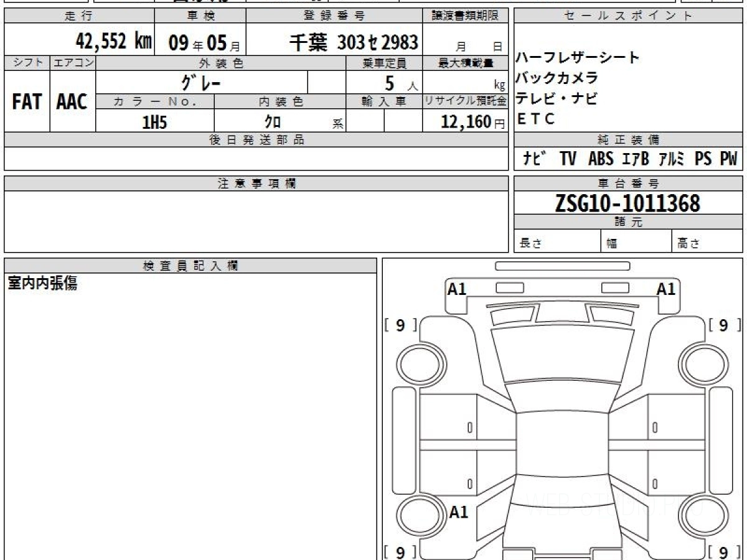Image resolution: width=747 pixels, height=560 pixels.
Task: Click the 高さ height field label
Action: 688,243
